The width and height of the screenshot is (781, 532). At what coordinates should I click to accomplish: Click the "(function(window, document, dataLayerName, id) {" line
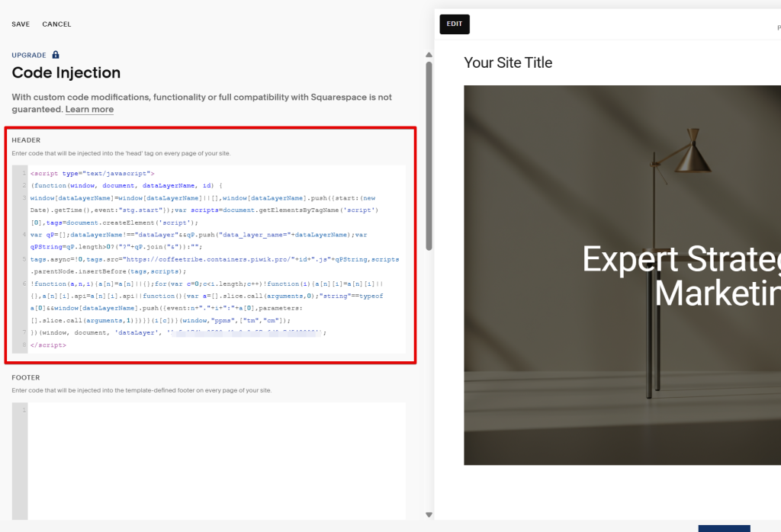tap(127, 186)
